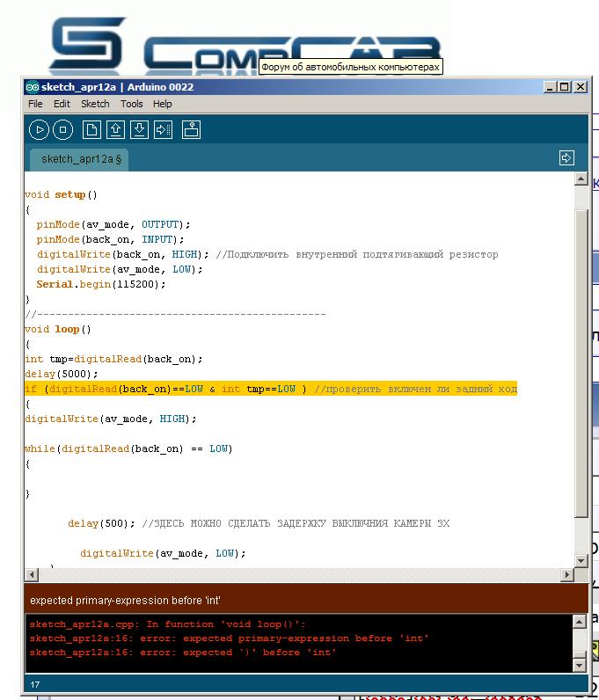Viewport: 599px width, 700px height.
Task: Open the Sketch menu
Action: coord(95,104)
